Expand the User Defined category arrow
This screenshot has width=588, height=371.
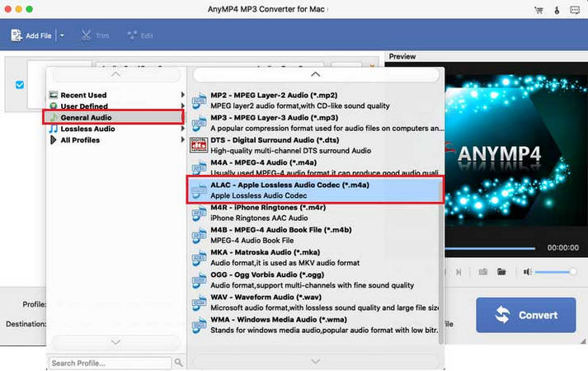tap(182, 106)
